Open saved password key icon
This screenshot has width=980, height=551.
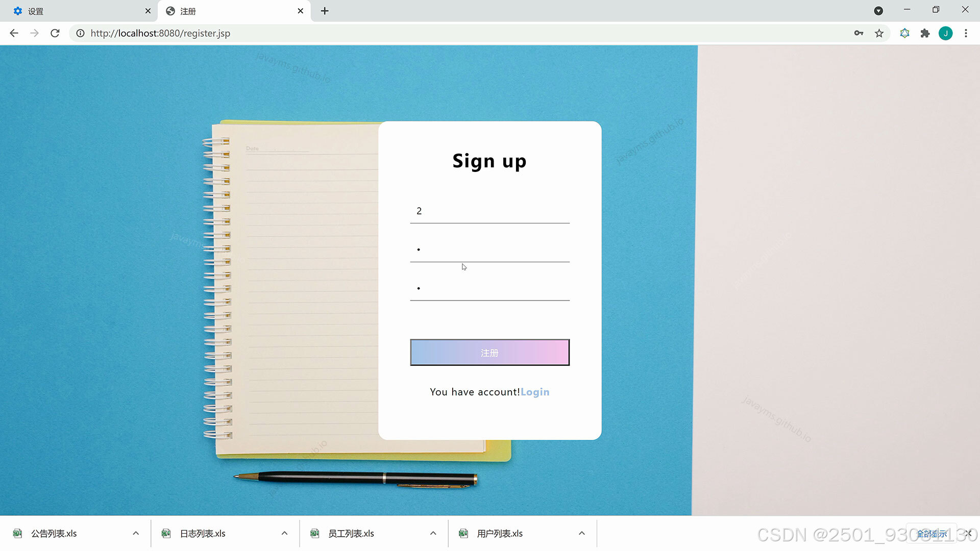859,33
